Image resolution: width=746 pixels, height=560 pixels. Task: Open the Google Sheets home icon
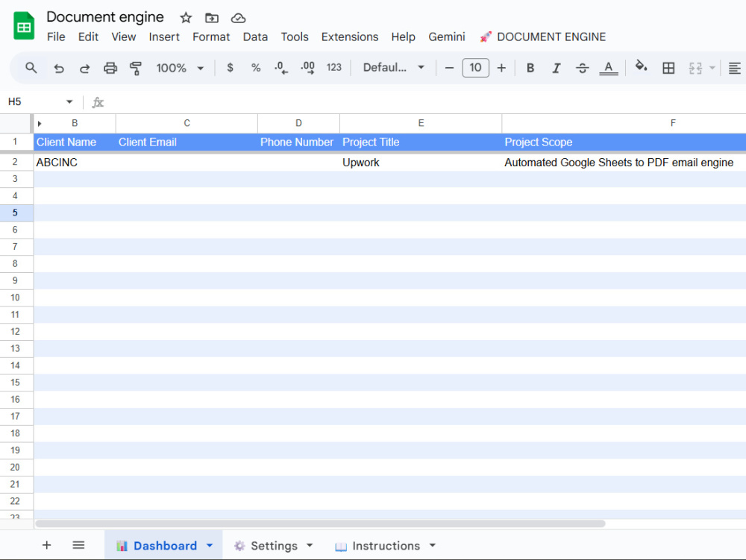coord(24,25)
